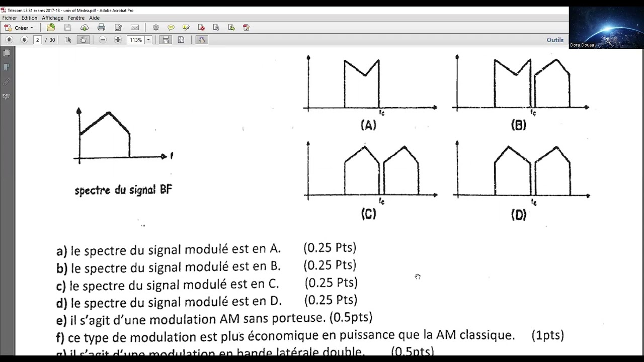Zoom in with the plus button
This screenshot has width=644, height=362.
click(x=118, y=40)
